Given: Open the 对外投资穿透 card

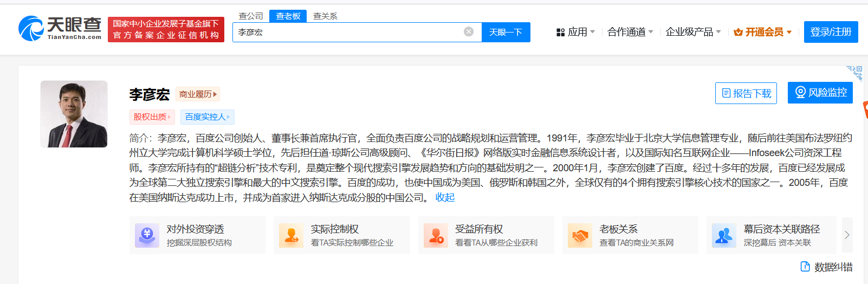Looking at the screenshot, I should tap(197, 235).
